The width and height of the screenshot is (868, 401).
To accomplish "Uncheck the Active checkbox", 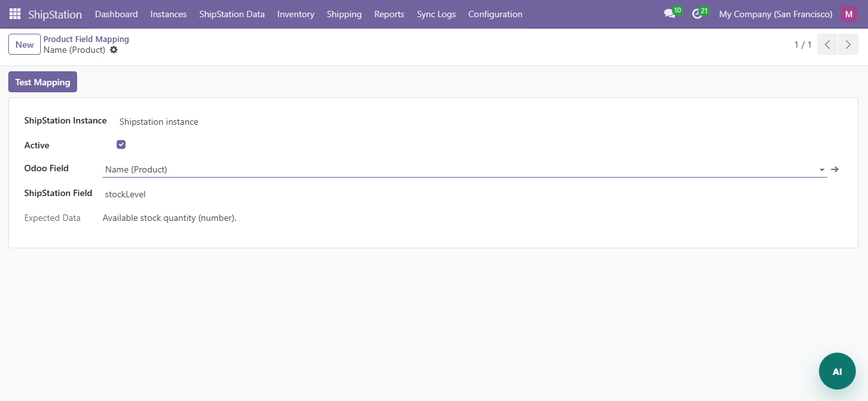I will 121,144.
